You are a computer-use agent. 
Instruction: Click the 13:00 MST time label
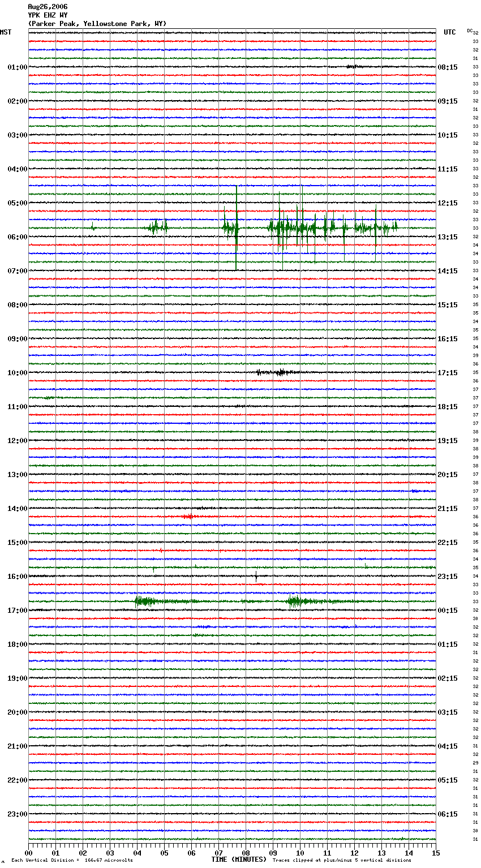(x=18, y=475)
